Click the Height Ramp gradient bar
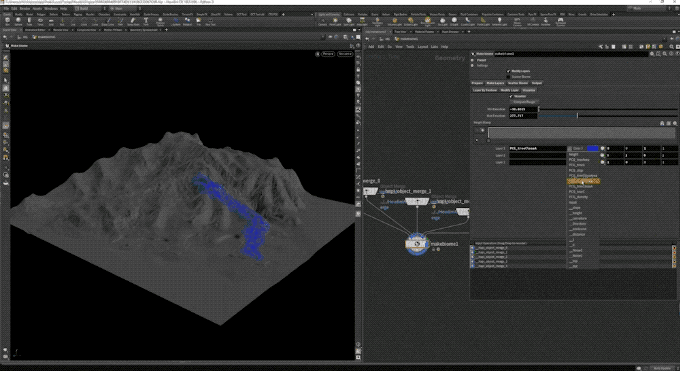 coord(582,133)
